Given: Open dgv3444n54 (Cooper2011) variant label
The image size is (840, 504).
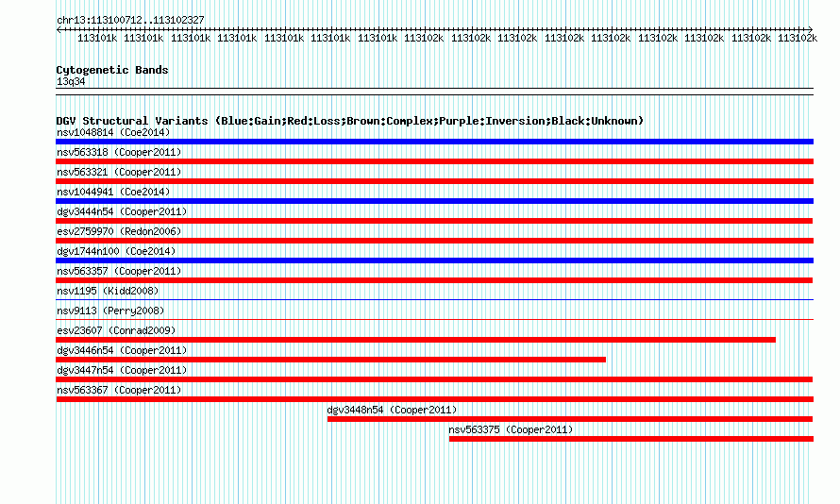Looking at the screenshot, I should pos(122,211).
